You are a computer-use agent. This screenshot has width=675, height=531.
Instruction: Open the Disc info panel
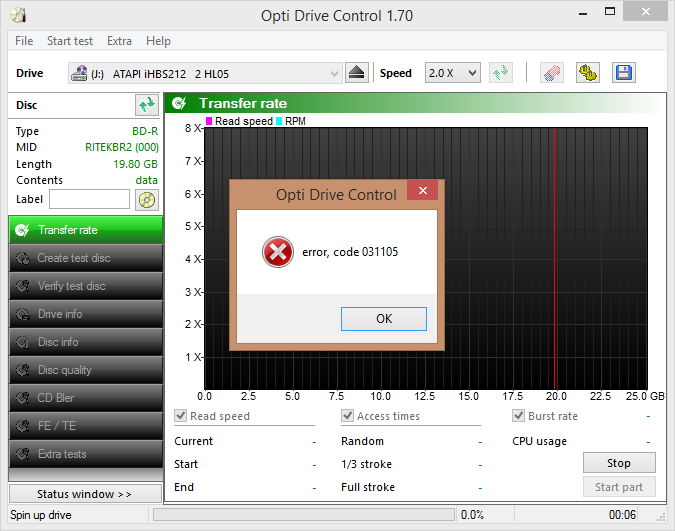86,342
